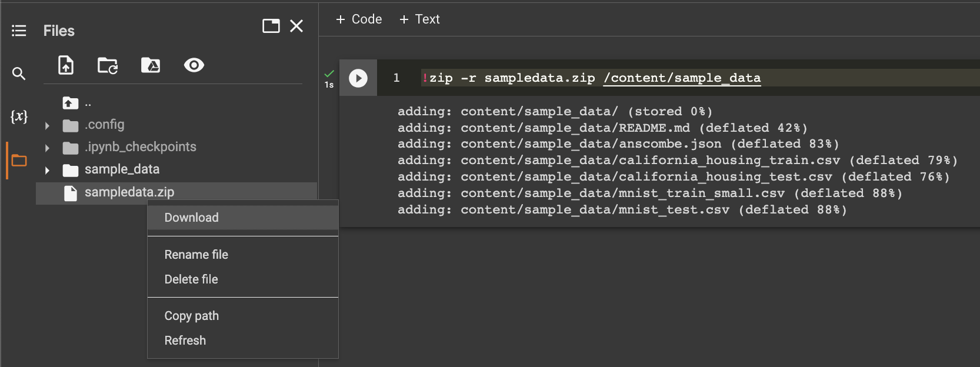Click the california_housing_train.csv output line

(678, 160)
